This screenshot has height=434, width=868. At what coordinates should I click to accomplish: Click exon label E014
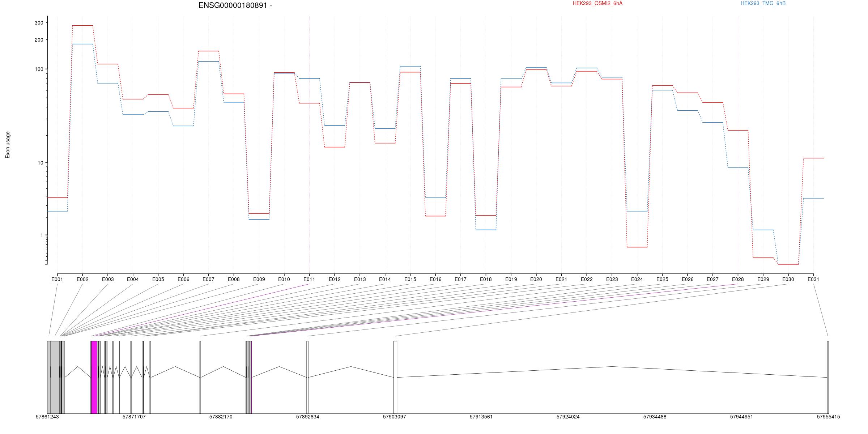pyautogui.click(x=385, y=279)
